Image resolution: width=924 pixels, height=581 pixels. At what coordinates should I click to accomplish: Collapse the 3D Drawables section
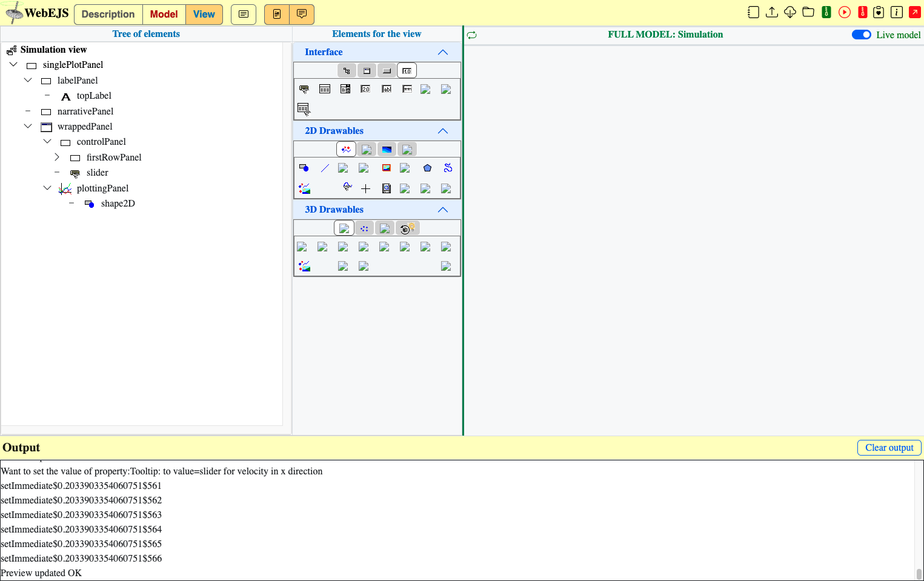443,210
